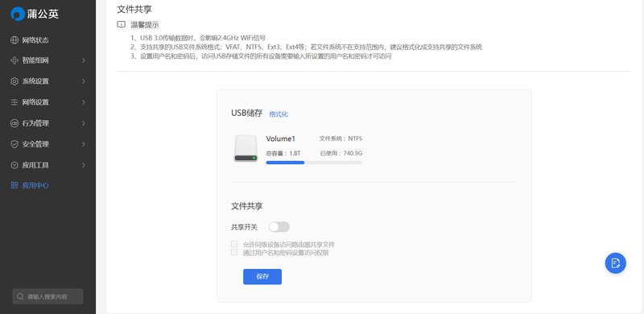Open the floating feedback document icon
Image resolution: width=644 pixels, height=314 pixels.
point(615,263)
